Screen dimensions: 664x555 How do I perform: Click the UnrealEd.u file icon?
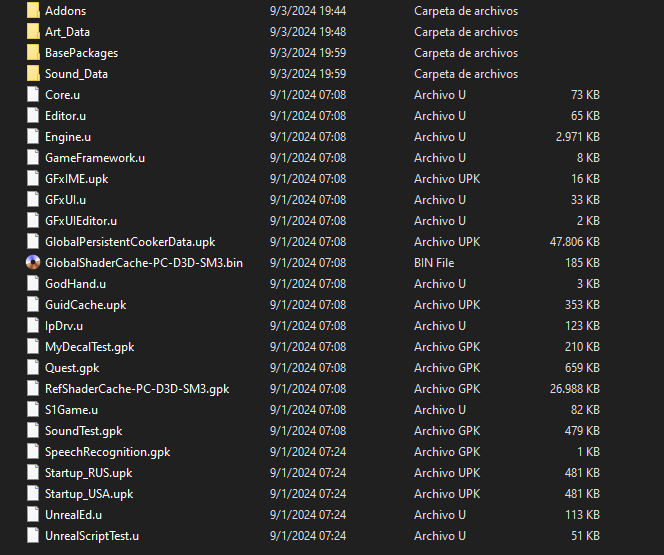pyautogui.click(x=33, y=514)
